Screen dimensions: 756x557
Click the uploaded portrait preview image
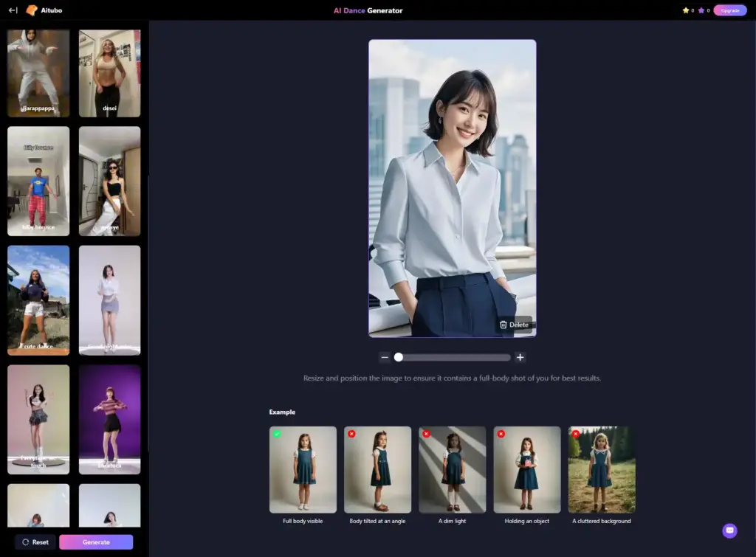pyautogui.click(x=453, y=188)
